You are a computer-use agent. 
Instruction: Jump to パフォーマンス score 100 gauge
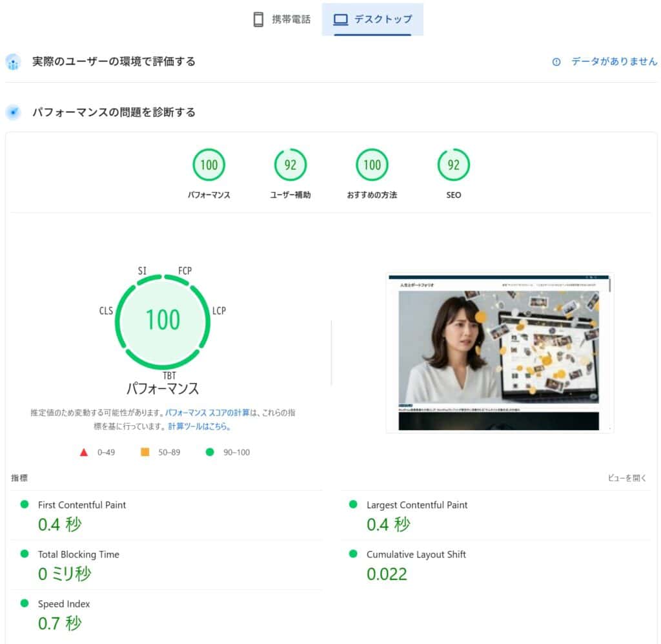coord(208,165)
